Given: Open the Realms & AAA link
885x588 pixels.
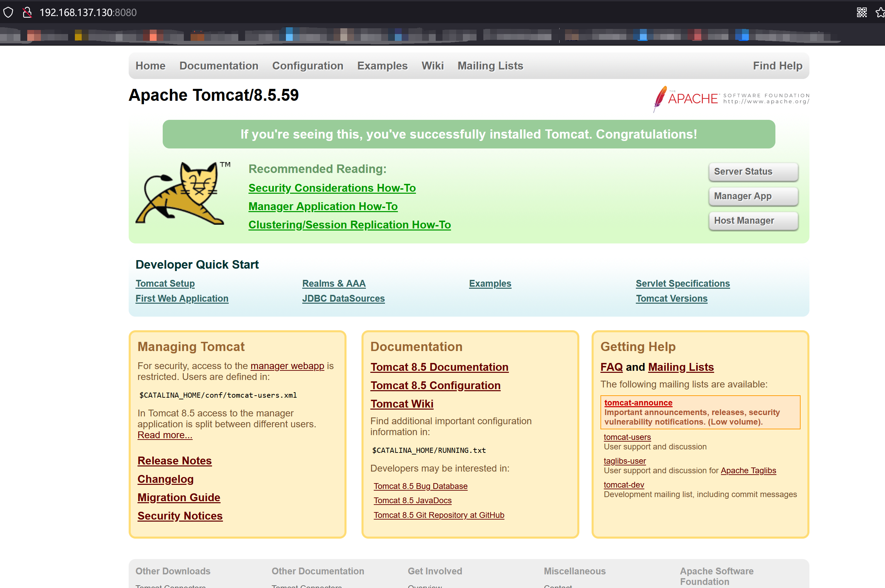Looking at the screenshot, I should (x=334, y=284).
